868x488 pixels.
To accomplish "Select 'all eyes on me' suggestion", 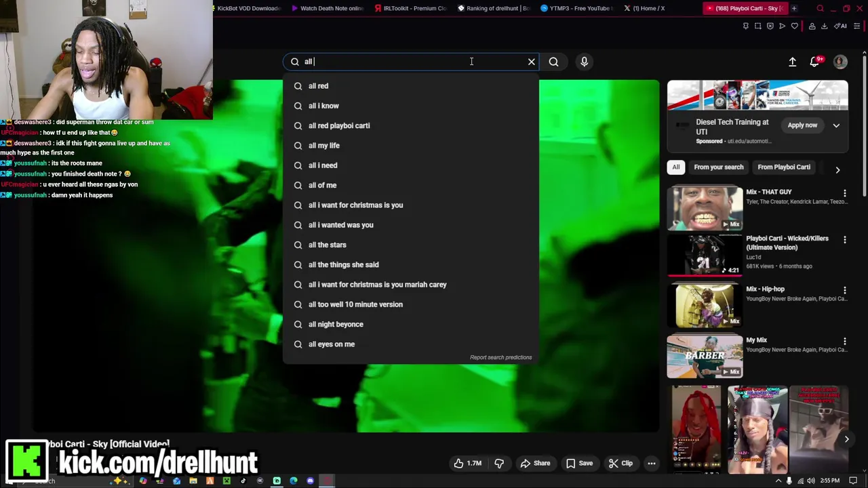I will coord(411,344).
